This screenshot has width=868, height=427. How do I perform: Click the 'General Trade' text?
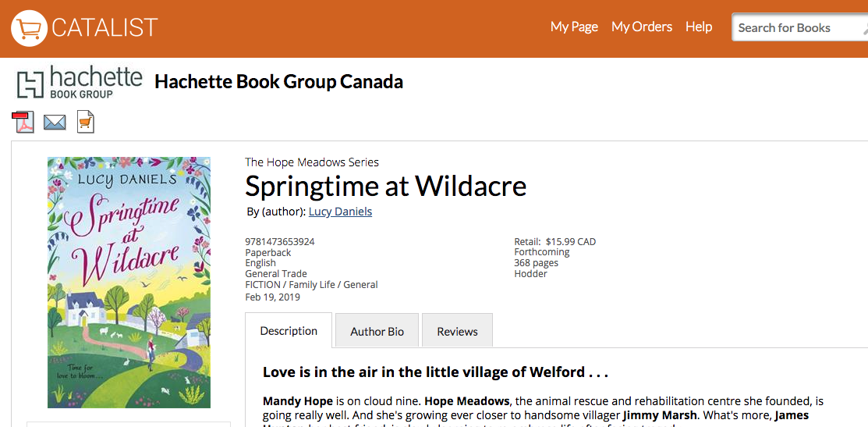click(x=275, y=273)
